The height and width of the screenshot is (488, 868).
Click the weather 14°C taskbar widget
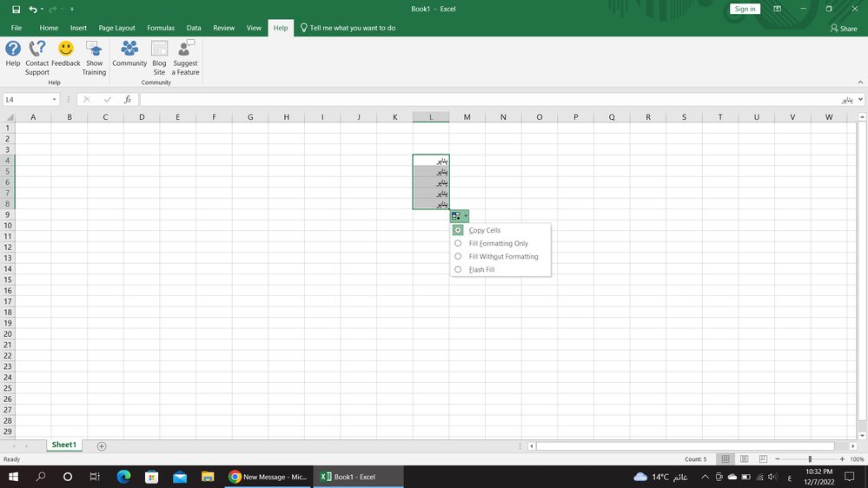[660, 477]
